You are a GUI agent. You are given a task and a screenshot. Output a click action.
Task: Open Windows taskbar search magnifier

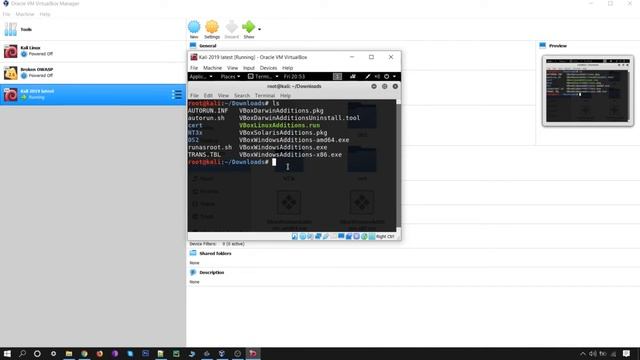[22, 353]
